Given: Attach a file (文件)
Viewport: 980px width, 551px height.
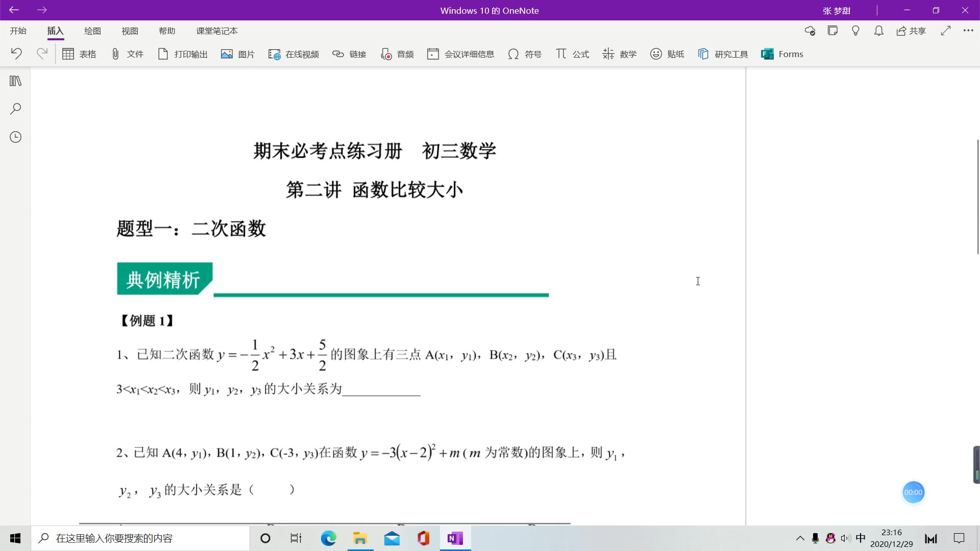Looking at the screenshot, I should [127, 54].
